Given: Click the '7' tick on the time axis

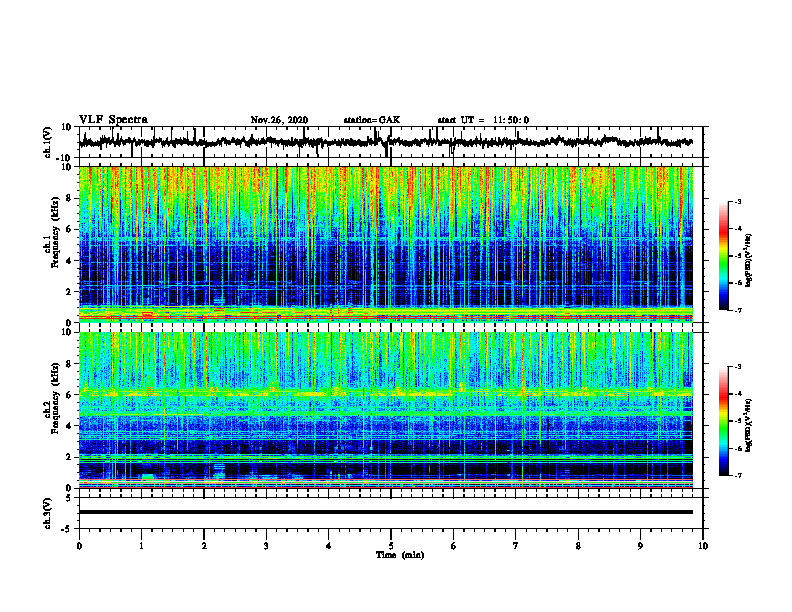Looking at the screenshot, I should point(516,546).
